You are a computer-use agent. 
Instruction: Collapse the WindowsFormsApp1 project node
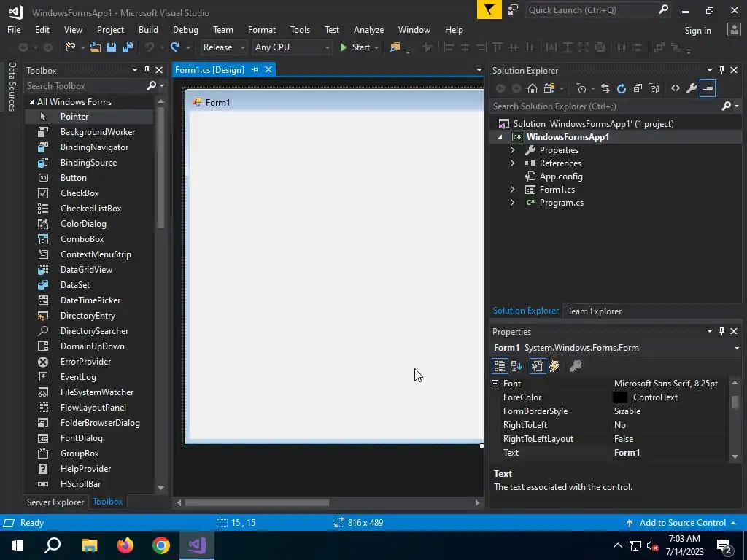pos(500,137)
